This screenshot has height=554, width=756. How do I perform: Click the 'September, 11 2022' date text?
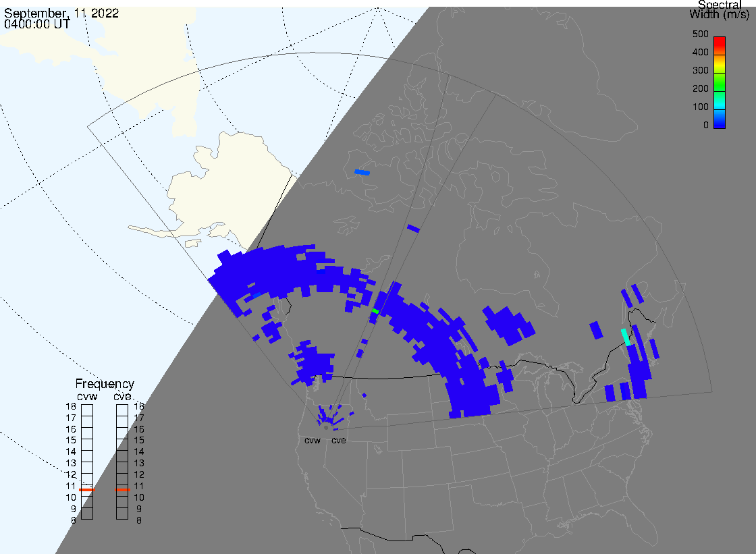pos(61,13)
